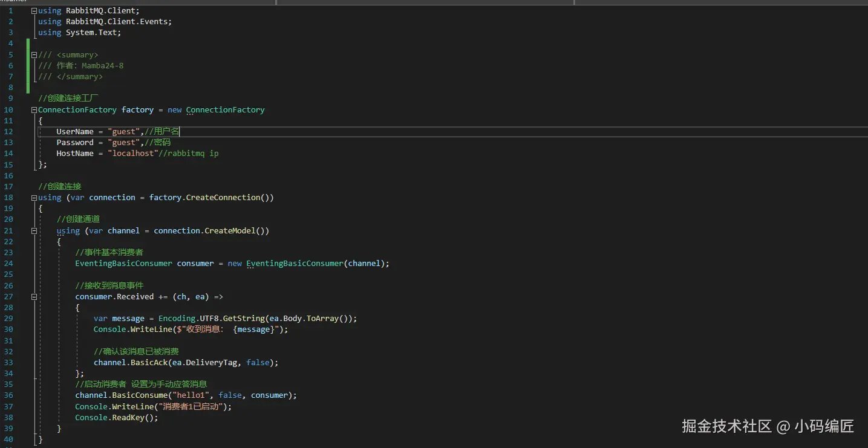The image size is (868, 448).
Task: Click the //rabbitmq ip comment
Action: click(189, 153)
